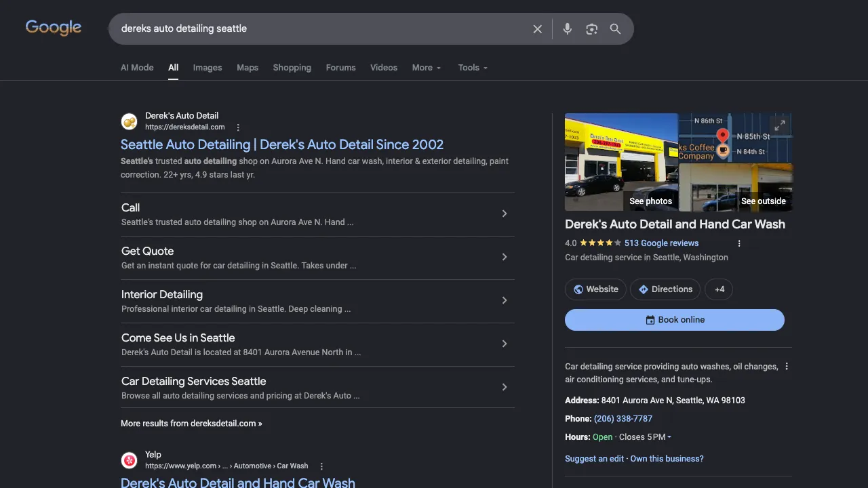This screenshot has height=488, width=868.
Task: Click the Interior Detailing sitelink title
Action: pos(162,295)
